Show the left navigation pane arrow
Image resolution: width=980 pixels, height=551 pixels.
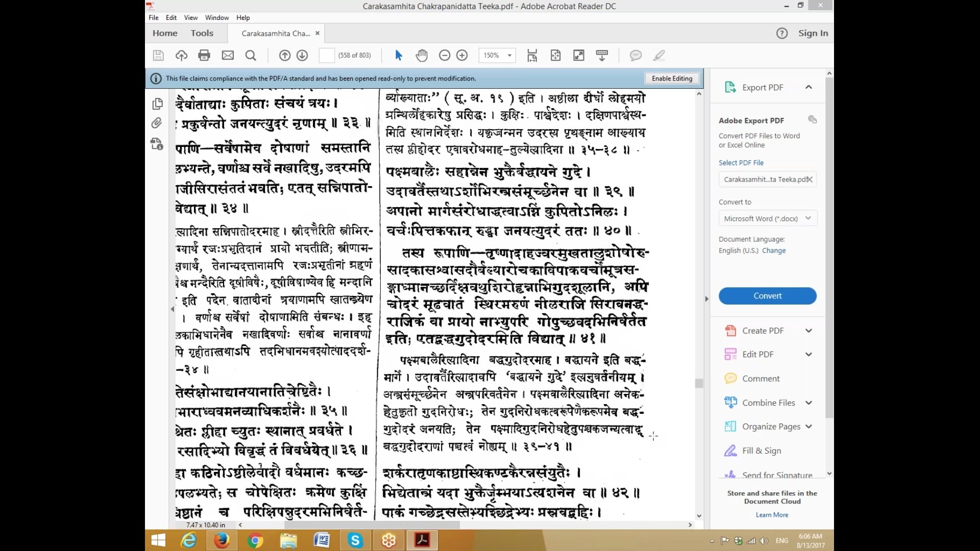[x=172, y=309]
